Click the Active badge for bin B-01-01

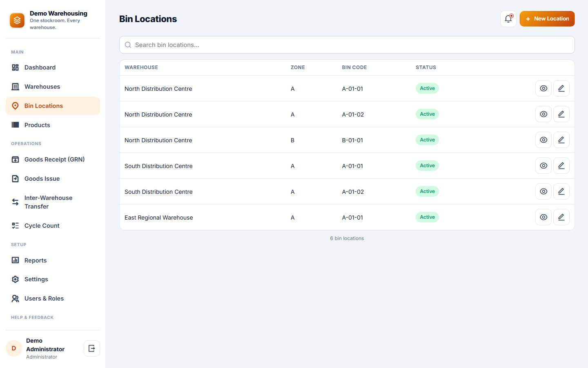tap(427, 140)
